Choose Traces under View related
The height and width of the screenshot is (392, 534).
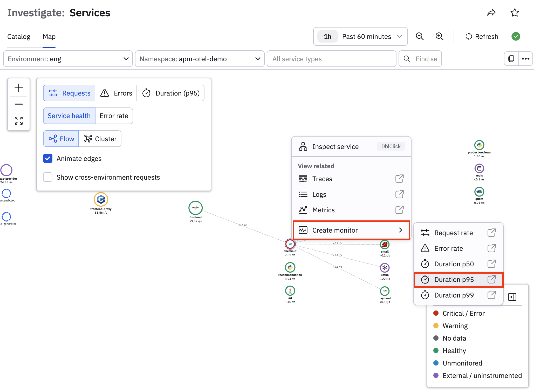click(x=351, y=179)
